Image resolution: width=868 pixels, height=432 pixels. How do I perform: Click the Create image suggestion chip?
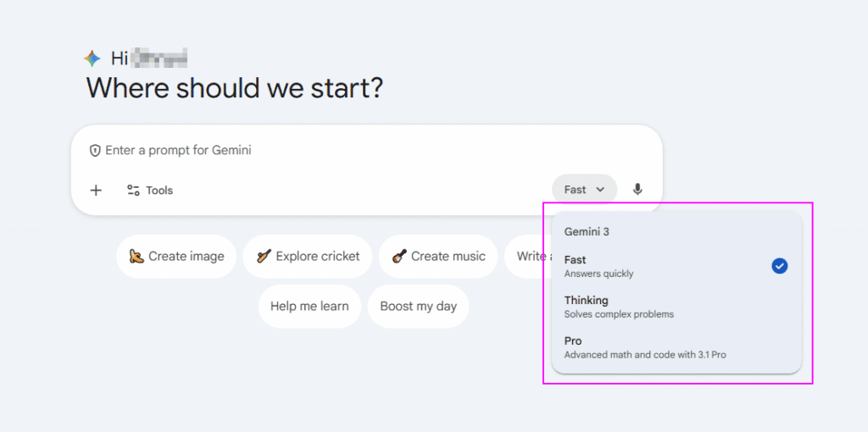click(176, 256)
